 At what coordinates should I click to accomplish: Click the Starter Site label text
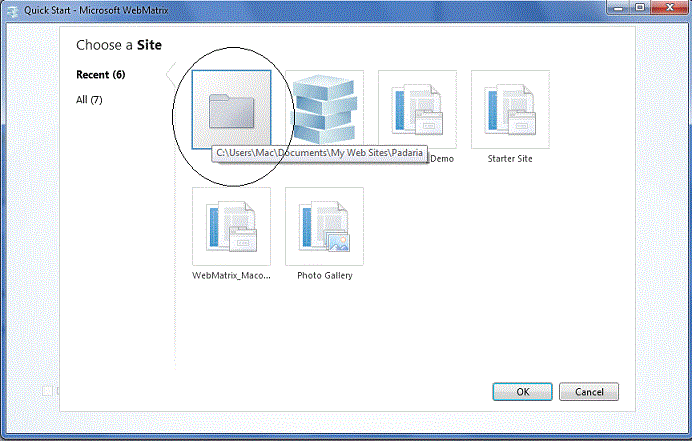[510, 158]
